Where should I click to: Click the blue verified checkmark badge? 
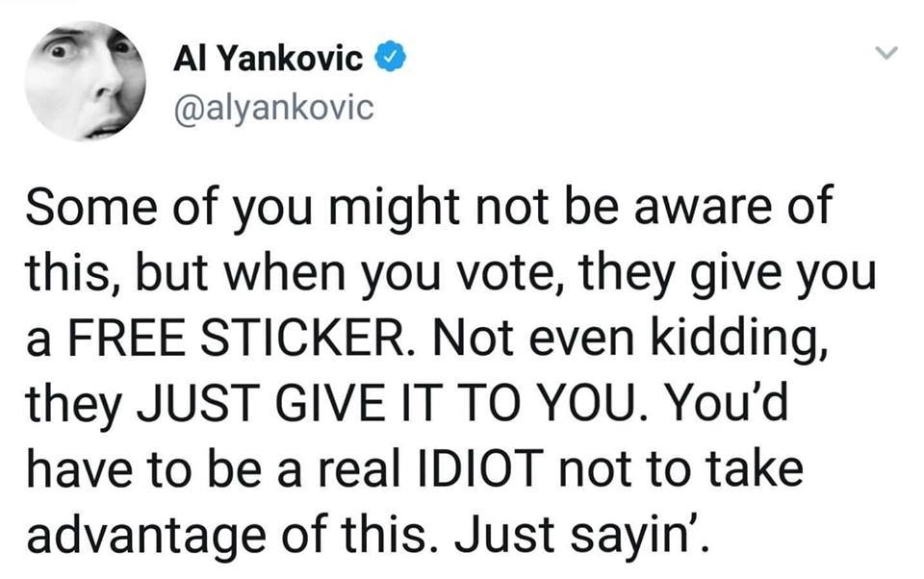[389, 60]
